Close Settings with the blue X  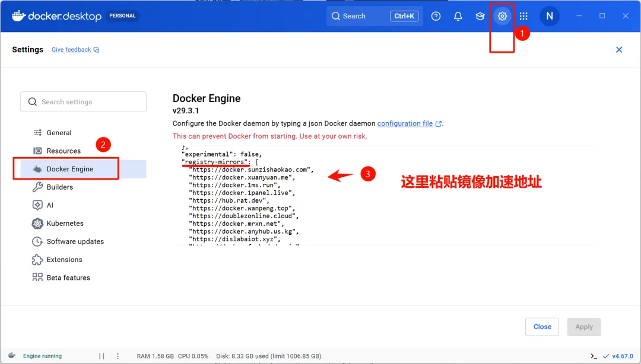(619, 49)
